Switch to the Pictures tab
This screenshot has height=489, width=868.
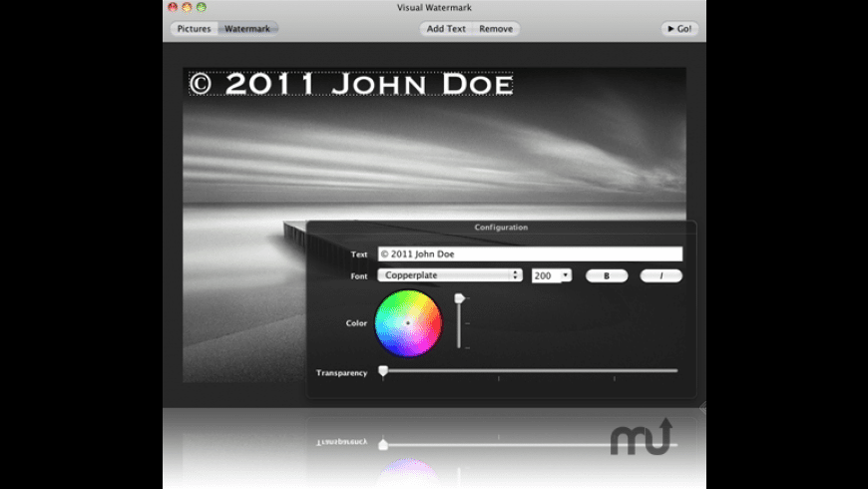click(194, 29)
